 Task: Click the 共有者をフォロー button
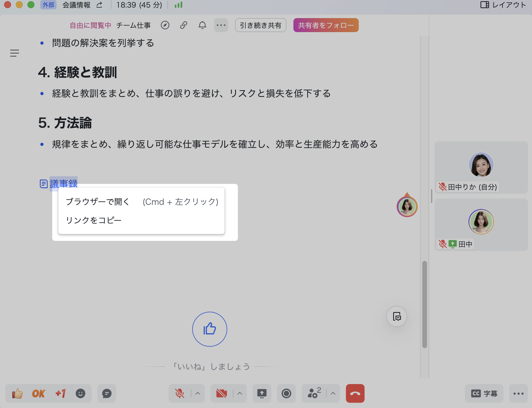click(x=326, y=25)
